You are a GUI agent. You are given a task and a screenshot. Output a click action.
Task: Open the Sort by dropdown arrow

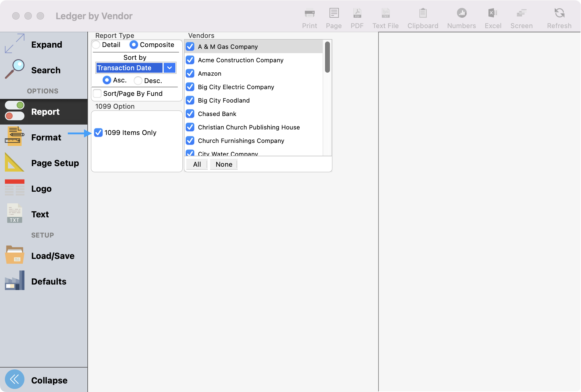coord(170,68)
